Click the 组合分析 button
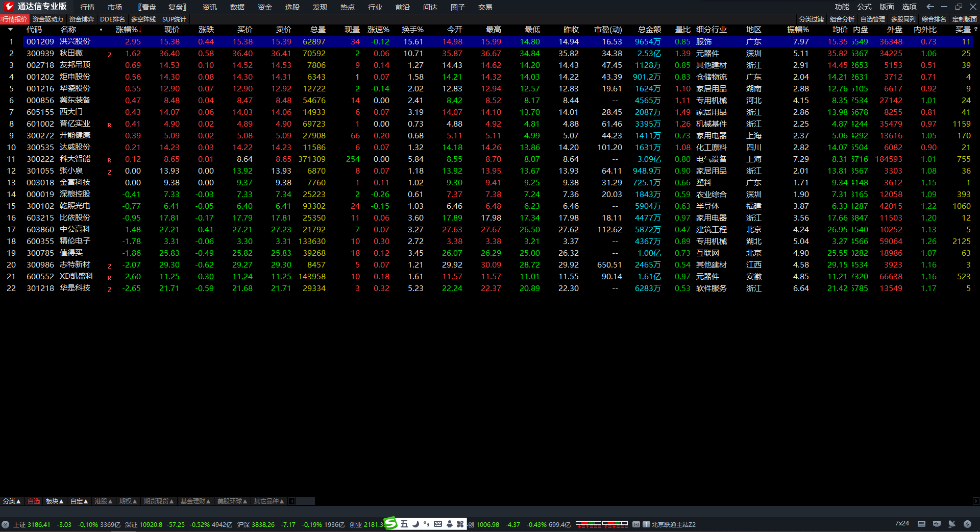The height and width of the screenshot is (532, 980). [x=842, y=19]
